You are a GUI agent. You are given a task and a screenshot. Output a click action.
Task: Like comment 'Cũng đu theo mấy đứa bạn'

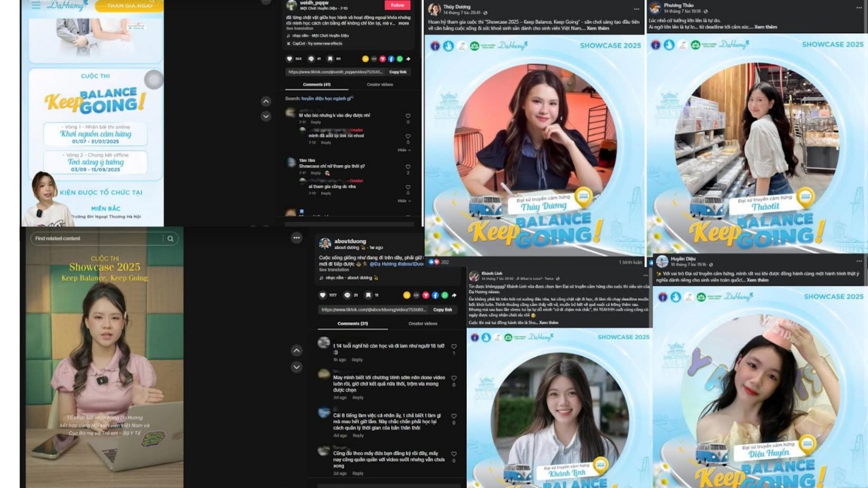pos(454,454)
